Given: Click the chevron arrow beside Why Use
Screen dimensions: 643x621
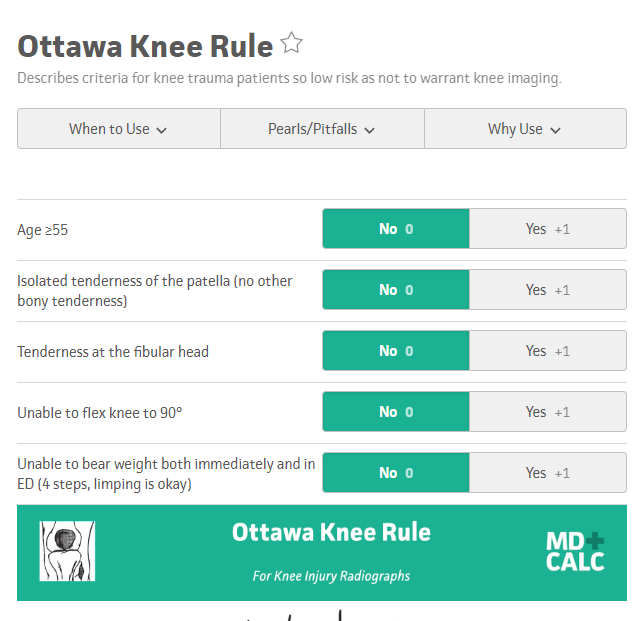Looking at the screenshot, I should (556, 130).
